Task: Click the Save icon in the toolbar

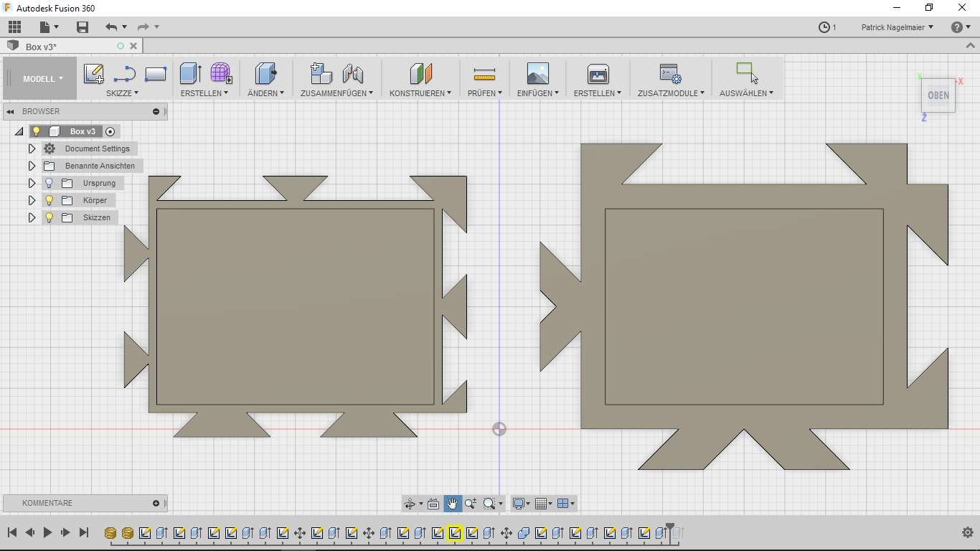Action: click(83, 26)
